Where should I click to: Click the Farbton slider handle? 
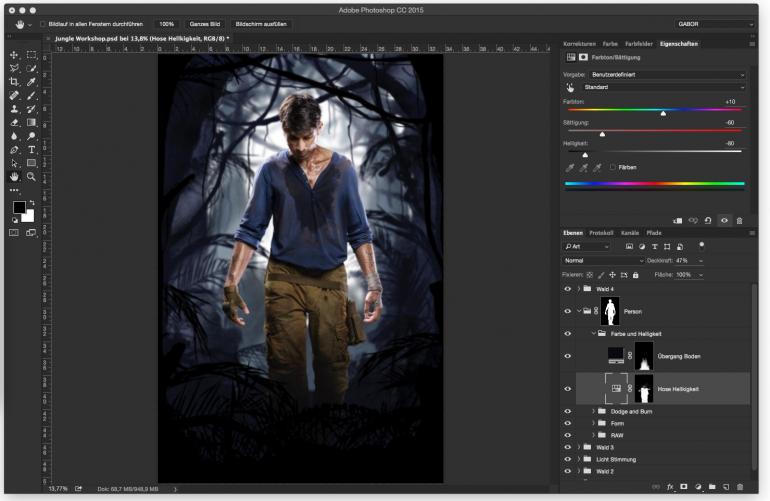663,113
